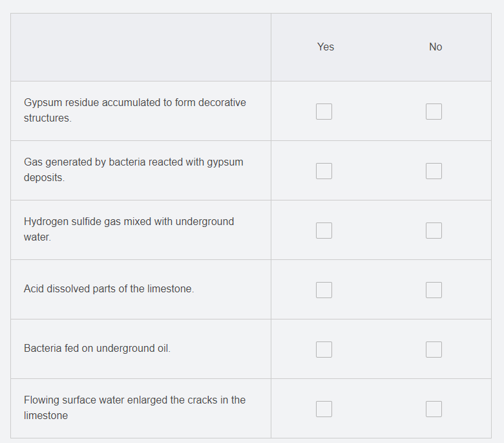Check Yes for flowing surface water enlarged cracks
This screenshot has width=504, height=443.
click(x=324, y=409)
